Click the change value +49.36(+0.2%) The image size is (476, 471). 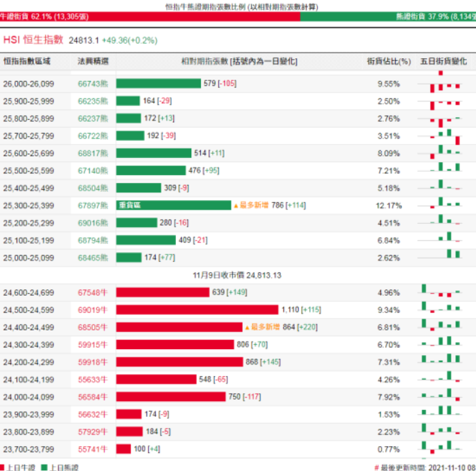click(x=130, y=41)
